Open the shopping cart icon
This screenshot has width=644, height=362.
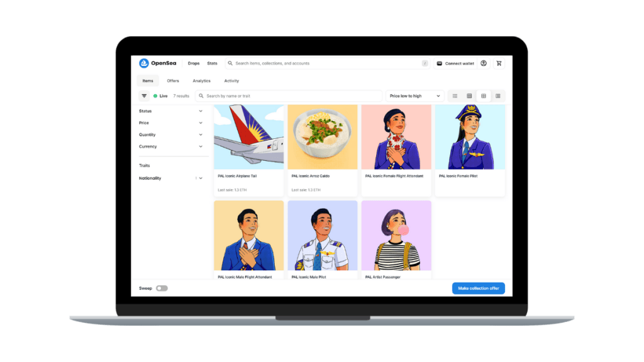[x=499, y=63]
